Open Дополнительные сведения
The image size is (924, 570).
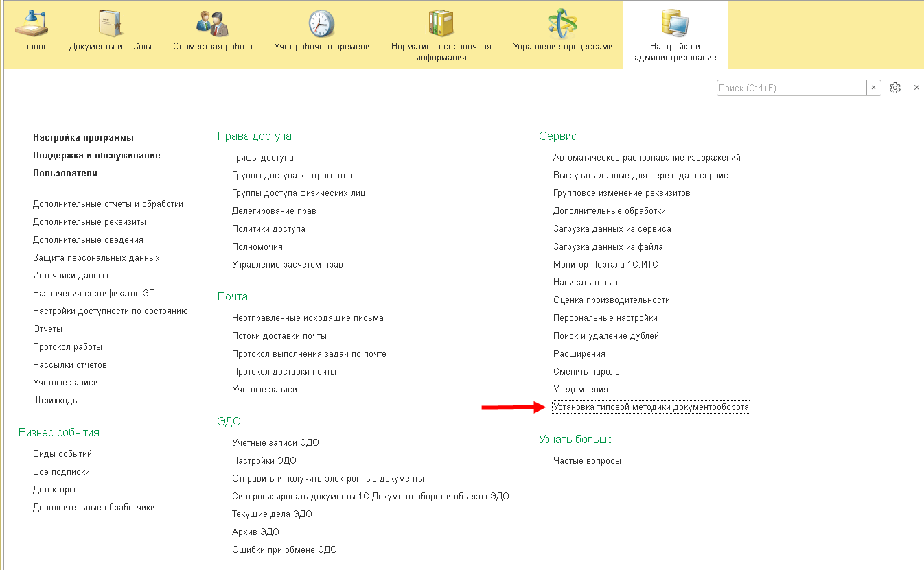[88, 240]
